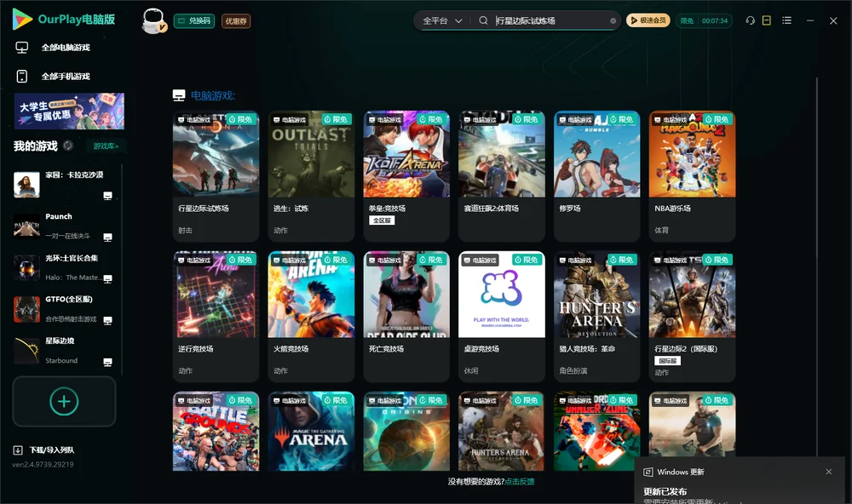Open the main menu list icon
The height and width of the screenshot is (504, 852).
pyautogui.click(x=786, y=20)
